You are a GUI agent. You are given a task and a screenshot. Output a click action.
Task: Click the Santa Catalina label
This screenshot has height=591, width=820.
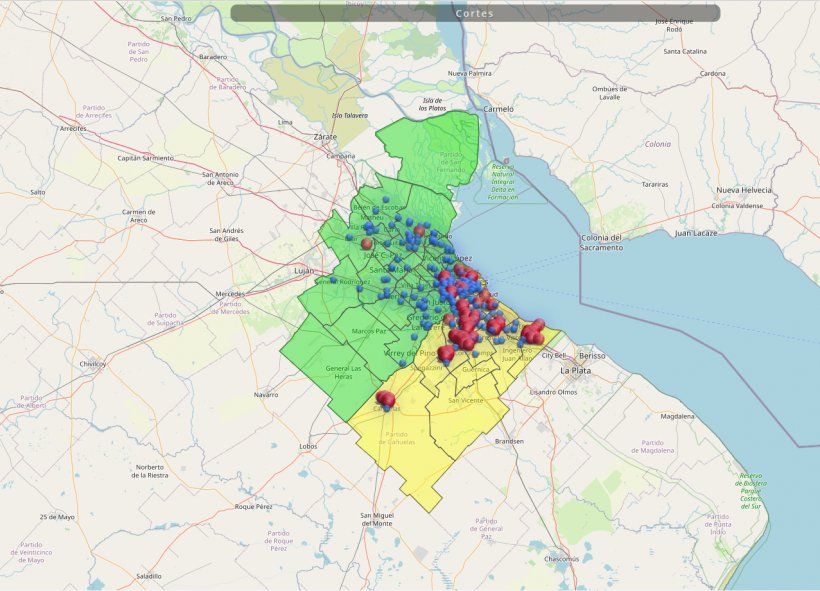point(685,51)
